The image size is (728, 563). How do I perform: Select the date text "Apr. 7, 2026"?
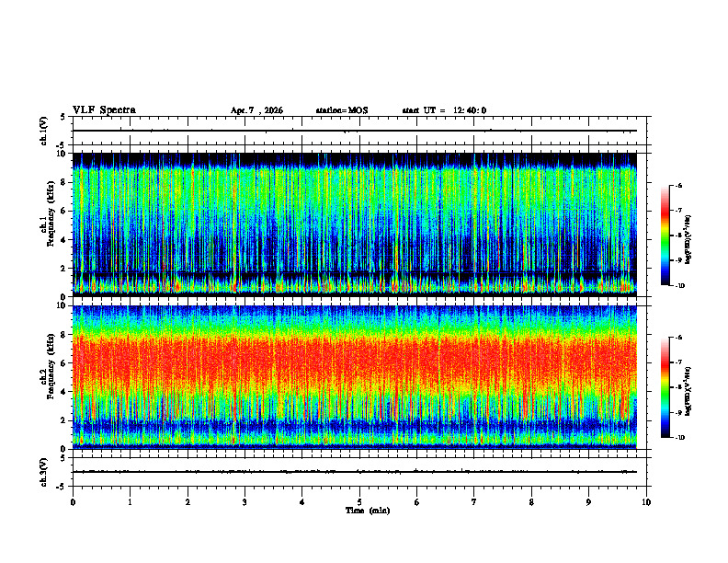pos(256,110)
